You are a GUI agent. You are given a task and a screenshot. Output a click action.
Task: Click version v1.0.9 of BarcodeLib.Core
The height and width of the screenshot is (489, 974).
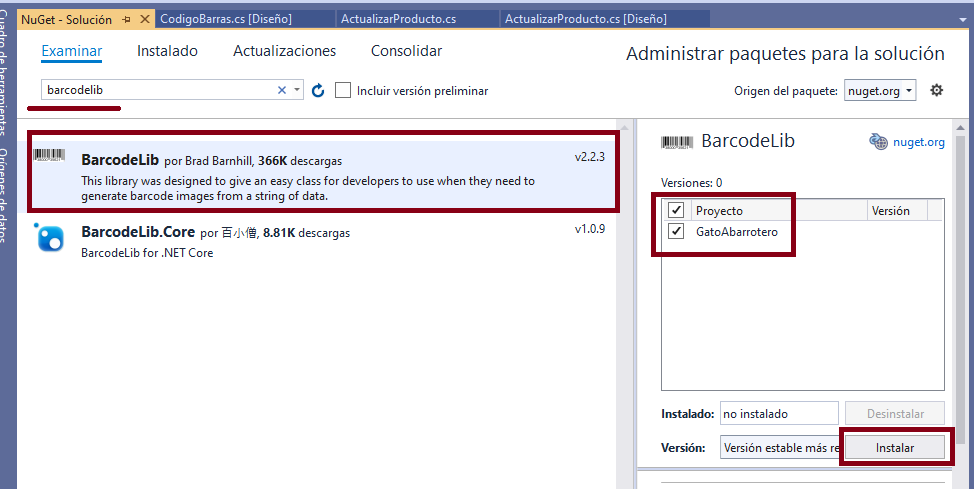(x=589, y=229)
